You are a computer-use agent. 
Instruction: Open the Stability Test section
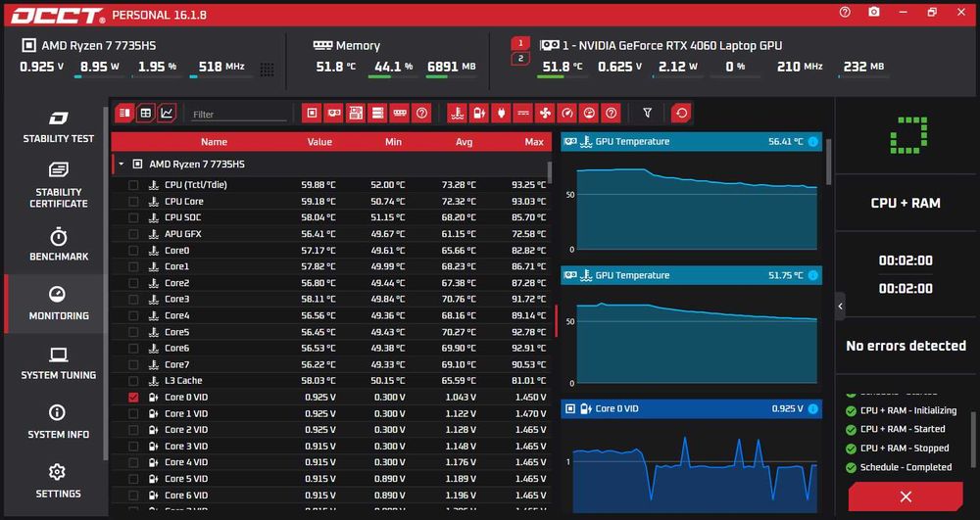[58, 126]
